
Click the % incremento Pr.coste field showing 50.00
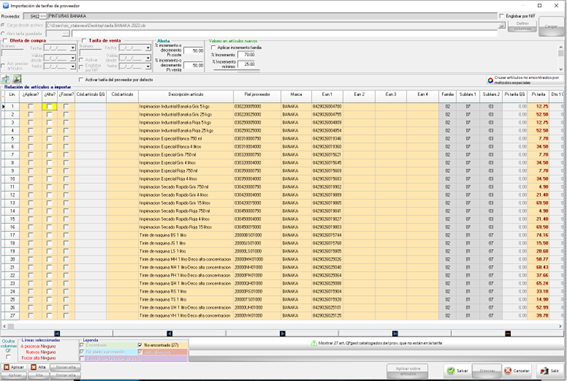pyautogui.click(x=193, y=51)
